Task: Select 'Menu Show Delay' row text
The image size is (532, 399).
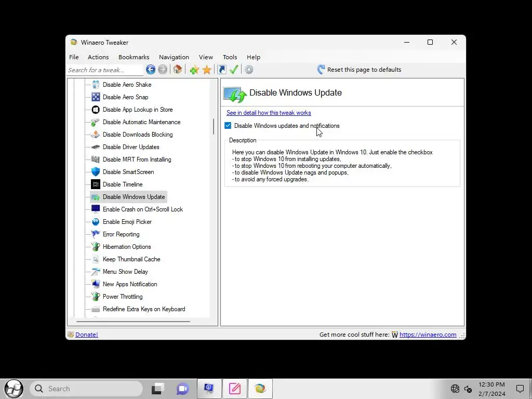Action: point(125,272)
